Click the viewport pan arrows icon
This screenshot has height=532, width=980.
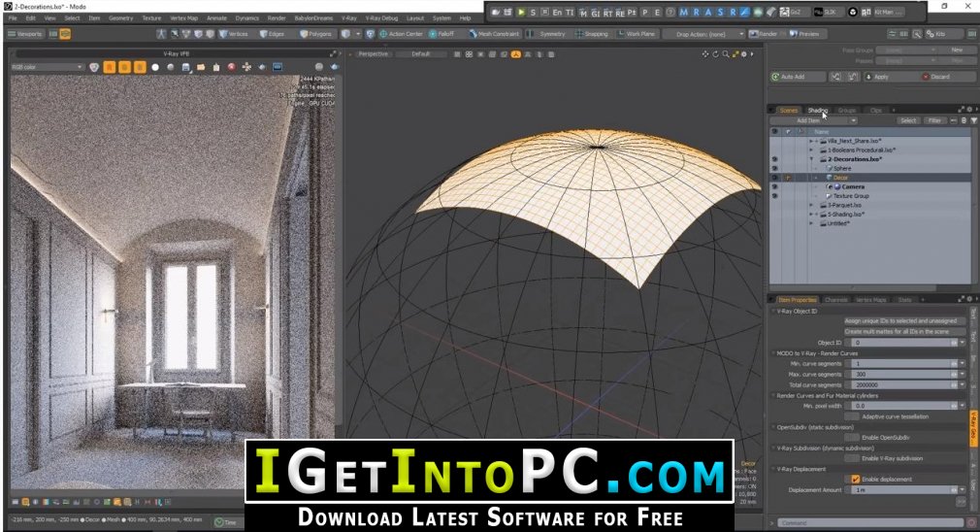(x=705, y=54)
